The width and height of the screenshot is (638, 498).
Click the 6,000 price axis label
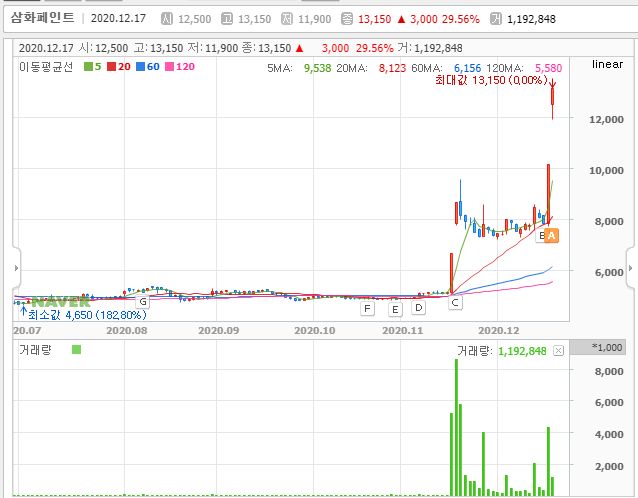pyautogui.click(x=609, y=272)
